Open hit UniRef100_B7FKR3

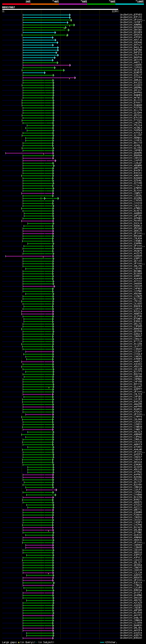131,15
